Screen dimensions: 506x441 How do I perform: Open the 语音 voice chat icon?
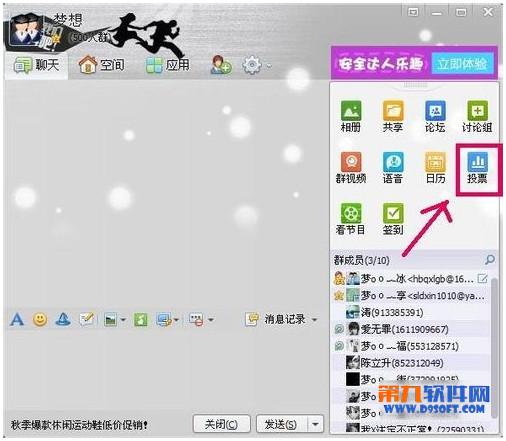coord(393,168)
